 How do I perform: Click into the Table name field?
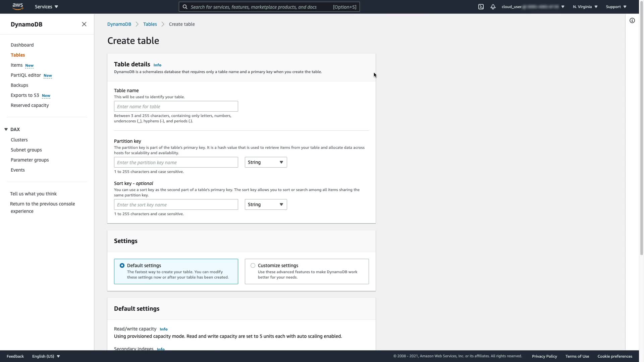tap(176, 107)
